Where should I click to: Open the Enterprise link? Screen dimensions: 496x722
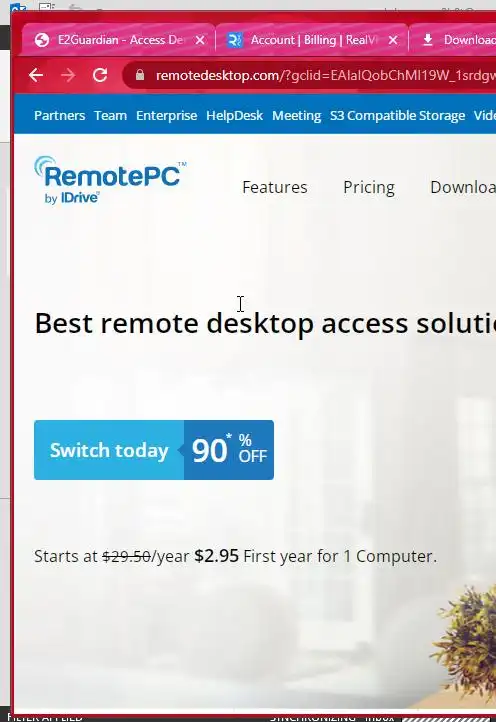coord(166,115)
